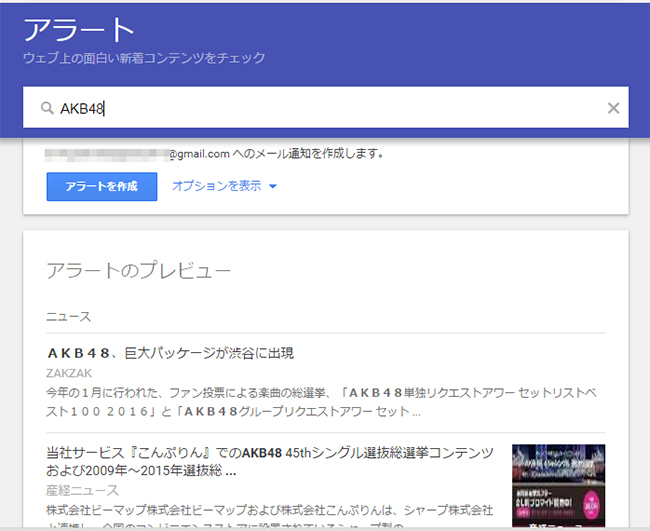The width and height of the screenshot is (650, 531).
Task: Click the magnifier search icon
Action: (x=47, y=108)
